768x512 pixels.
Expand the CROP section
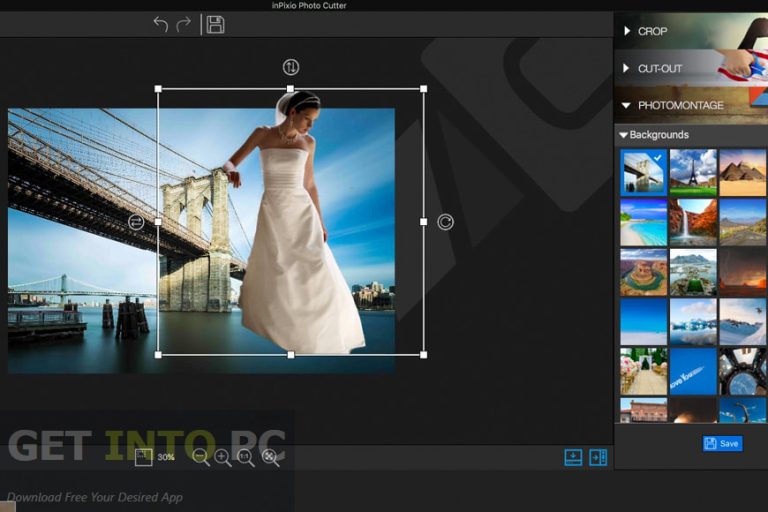[x=652, y=31]
